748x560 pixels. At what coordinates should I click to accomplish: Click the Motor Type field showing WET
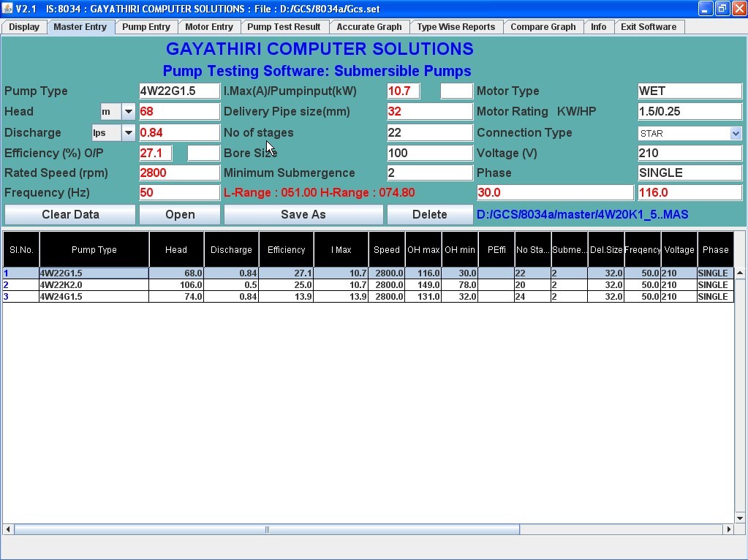(690, 91)
